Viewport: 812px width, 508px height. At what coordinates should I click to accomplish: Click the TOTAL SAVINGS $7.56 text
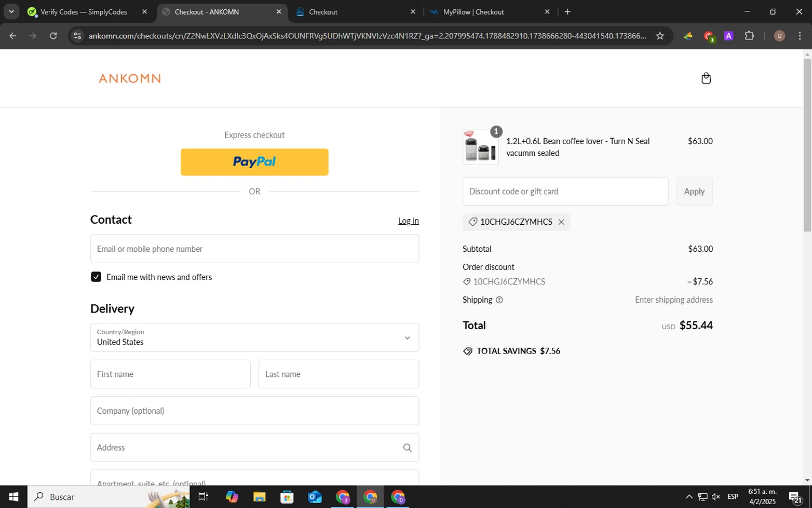[x=518, y=351]
